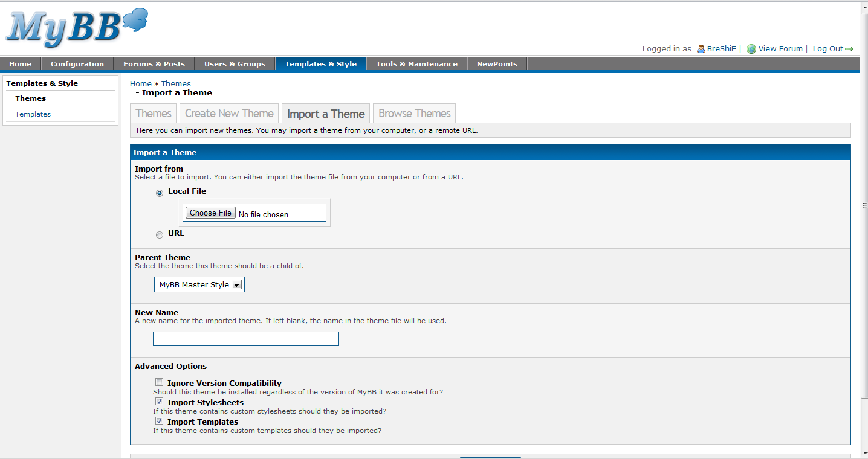Go to the NewPoints section
Screen dimensions: 868x459
coord(497,63)
